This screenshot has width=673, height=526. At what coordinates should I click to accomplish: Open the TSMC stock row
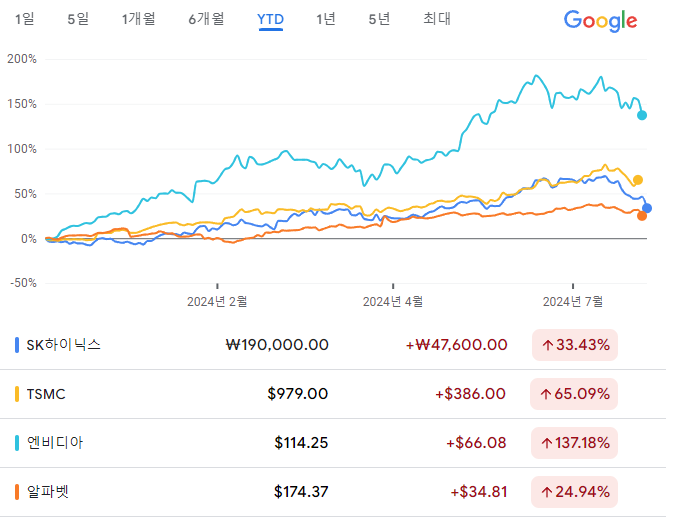[333, 393]
